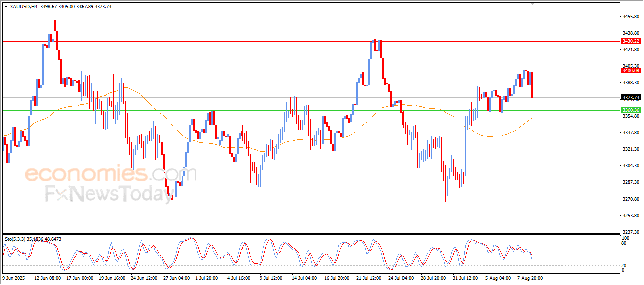The width and height of the screenshot is (644, 285).
Task: Click the green 3360.36 price tag
Action: pos(630,110)
